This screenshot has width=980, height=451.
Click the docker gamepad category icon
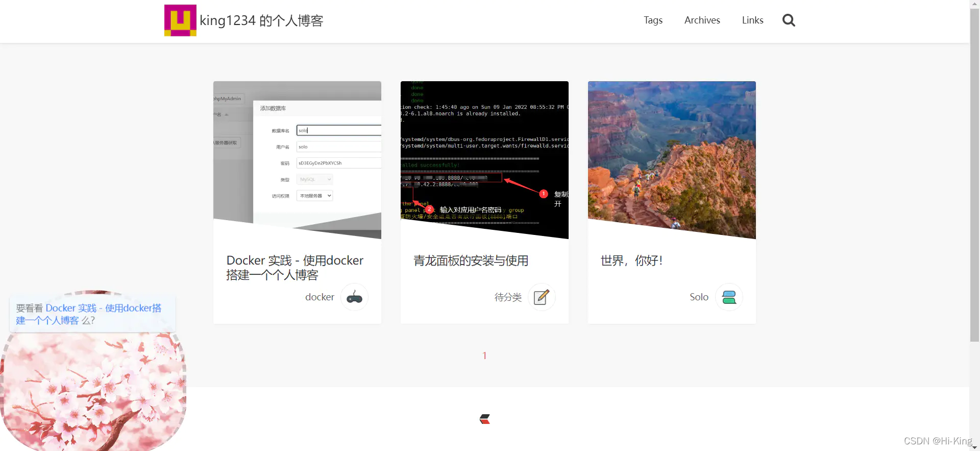[354, 297]
